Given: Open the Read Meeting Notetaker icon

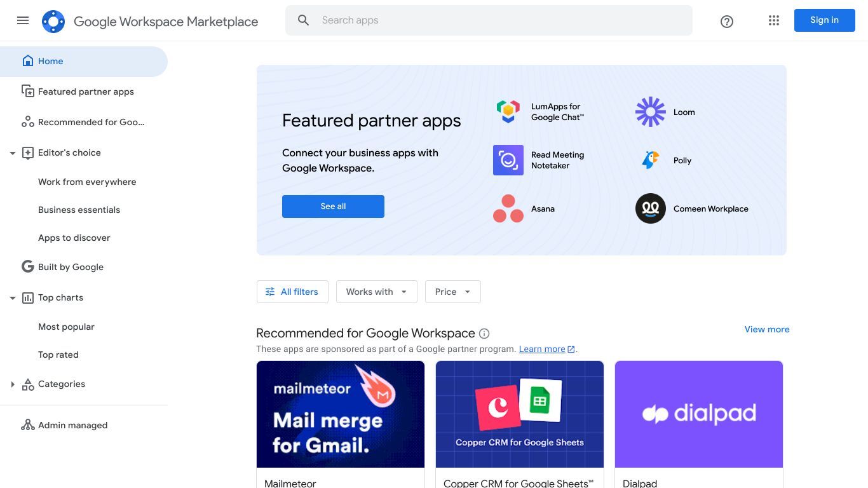Looking at the screenshot, I should (508, 160).
